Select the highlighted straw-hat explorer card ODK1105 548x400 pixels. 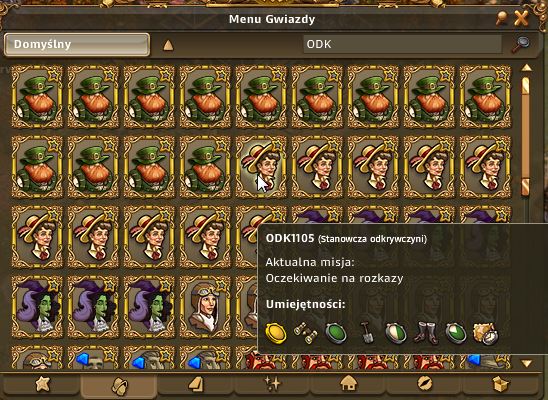[261, 167]
